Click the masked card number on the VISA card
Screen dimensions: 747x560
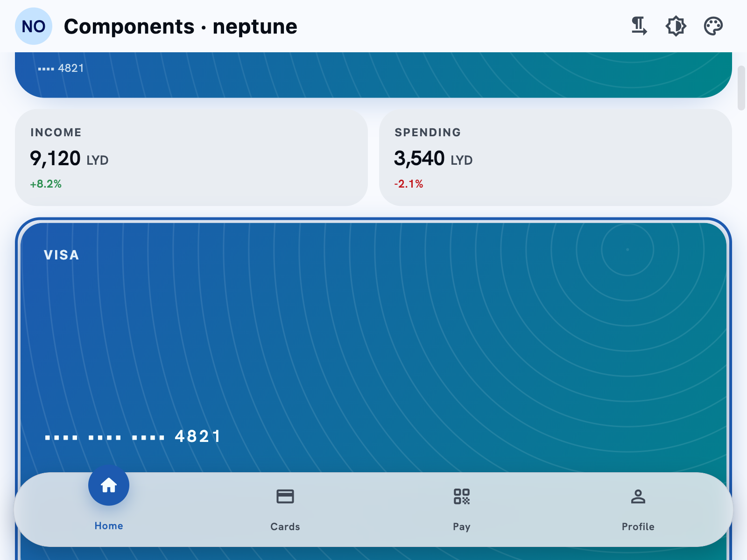click(133, 436)
